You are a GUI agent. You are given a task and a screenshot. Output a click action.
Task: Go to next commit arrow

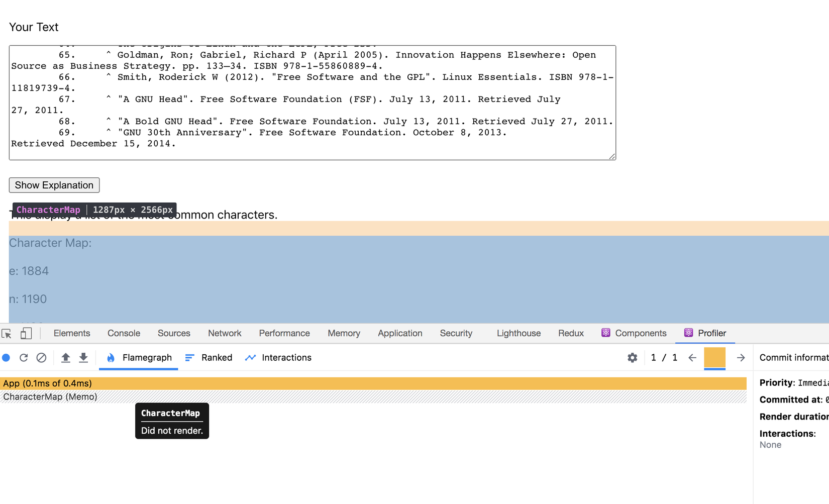click(x=741, y=358)
